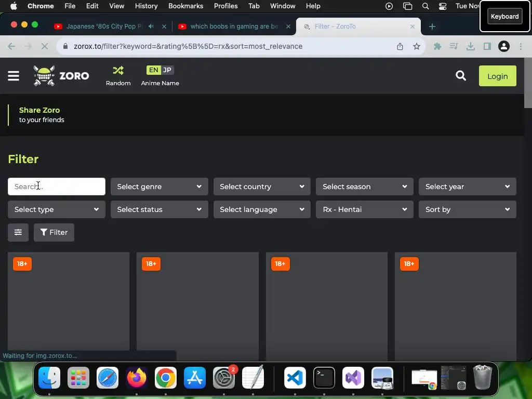The height and width of the screenshot is (399, 532).
Task: Open the Bookmarks menu
Action: (185, 6)
